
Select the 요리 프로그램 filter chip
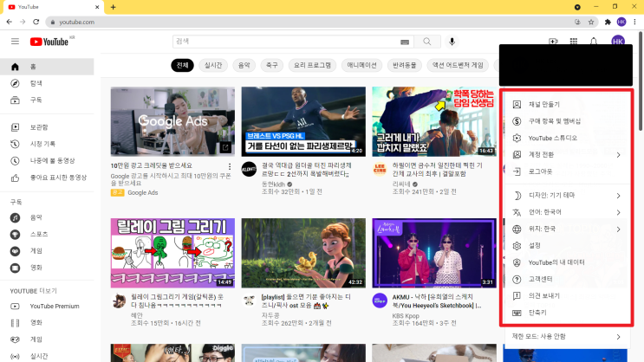point(312,65)
